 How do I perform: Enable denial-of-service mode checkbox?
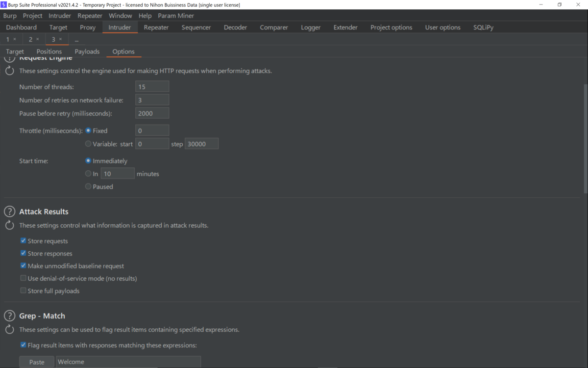click(x=23, y=278)
